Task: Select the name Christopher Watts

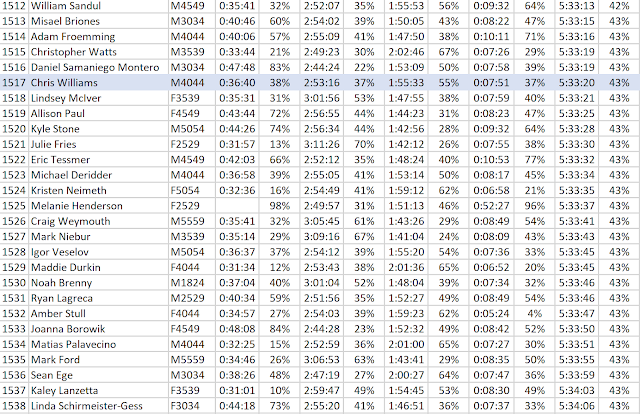Action: coord(73,52)
